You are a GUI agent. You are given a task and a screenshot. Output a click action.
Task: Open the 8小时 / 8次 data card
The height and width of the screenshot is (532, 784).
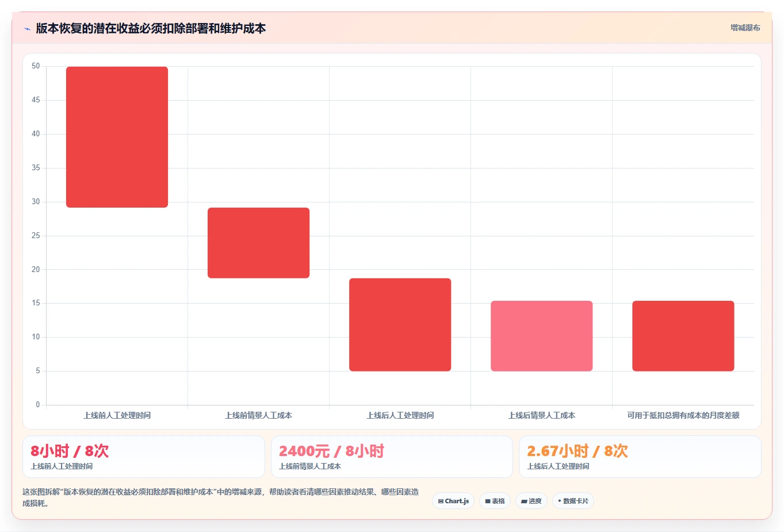click(x=144, y=457)
